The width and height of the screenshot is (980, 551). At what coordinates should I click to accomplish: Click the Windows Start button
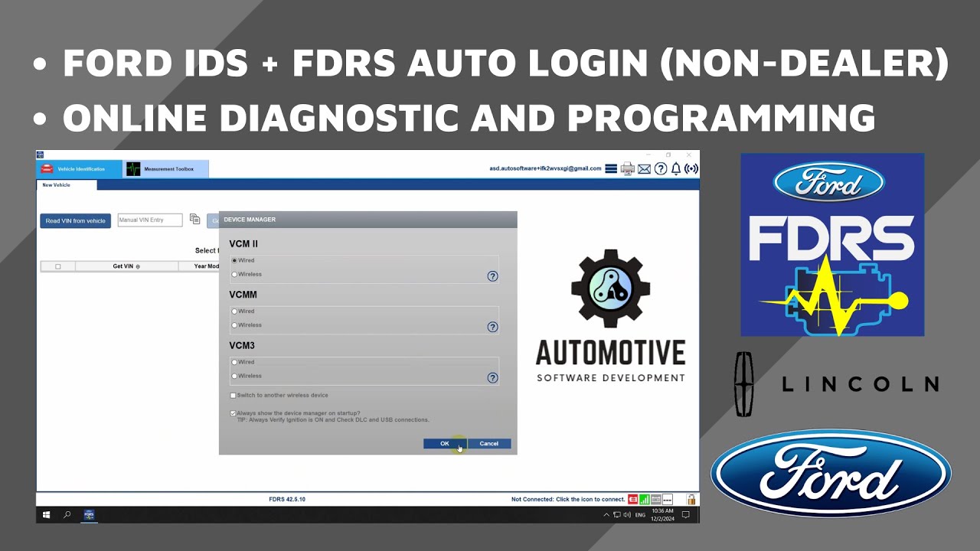(46, 515)
